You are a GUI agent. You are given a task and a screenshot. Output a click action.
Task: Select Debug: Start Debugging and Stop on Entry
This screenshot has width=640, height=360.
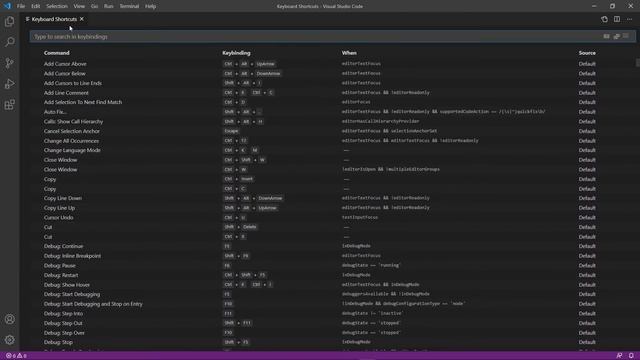332,304
